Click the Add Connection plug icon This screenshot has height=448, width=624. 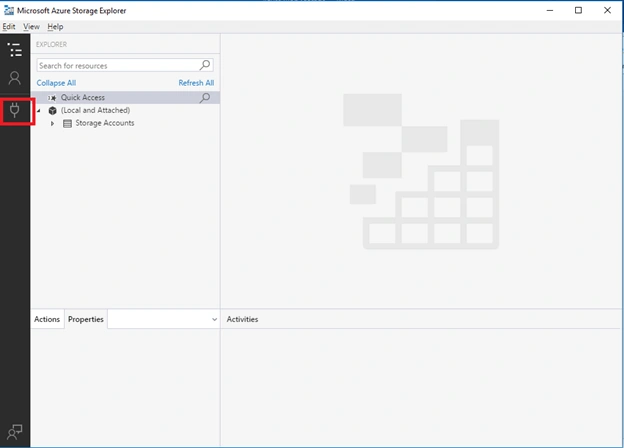(x=15, y=110)
